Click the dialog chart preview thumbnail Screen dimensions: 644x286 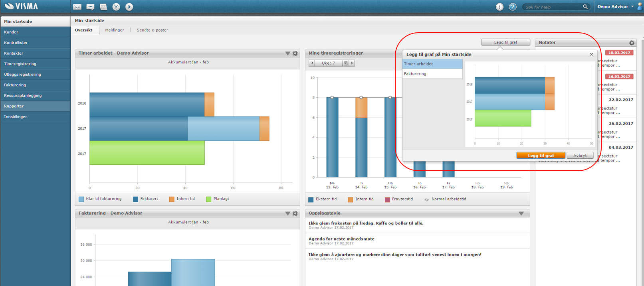tap(529, 104)
